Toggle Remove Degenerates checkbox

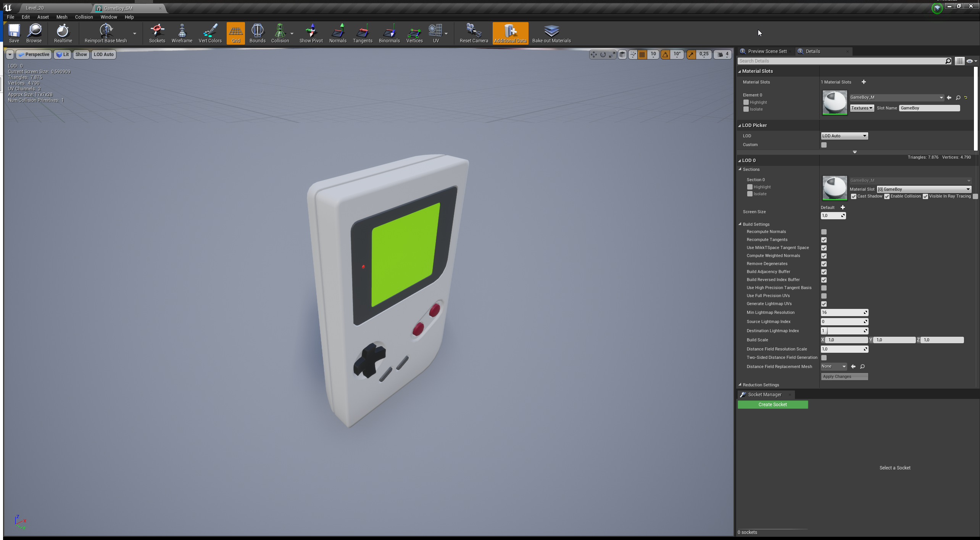(824, 264)
